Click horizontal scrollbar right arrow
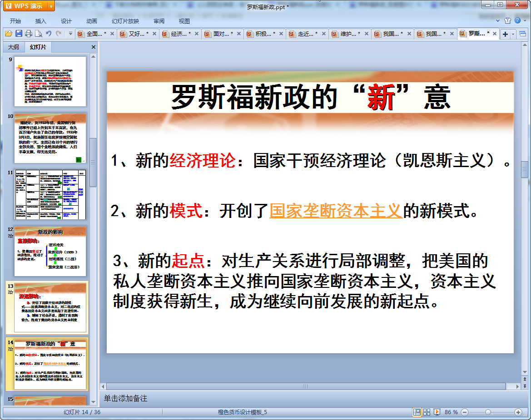 pyautogui.click(x=517, y=386)
